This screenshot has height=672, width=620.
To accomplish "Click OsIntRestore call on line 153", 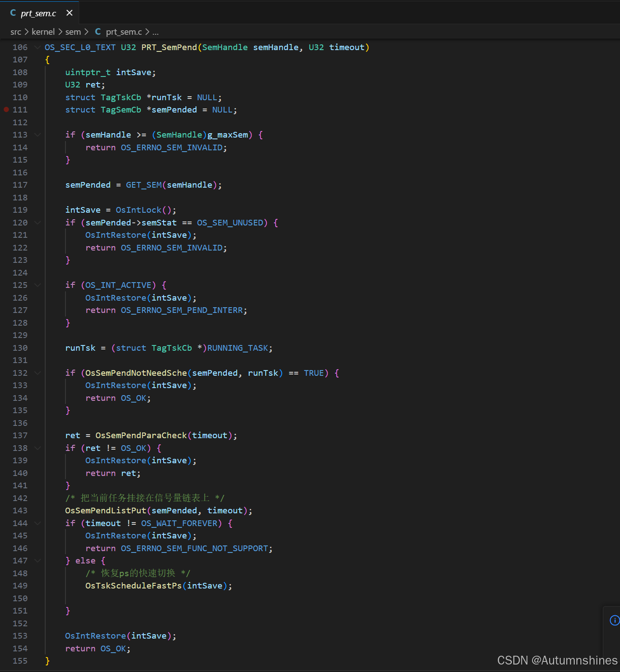I will coord(95,636).
